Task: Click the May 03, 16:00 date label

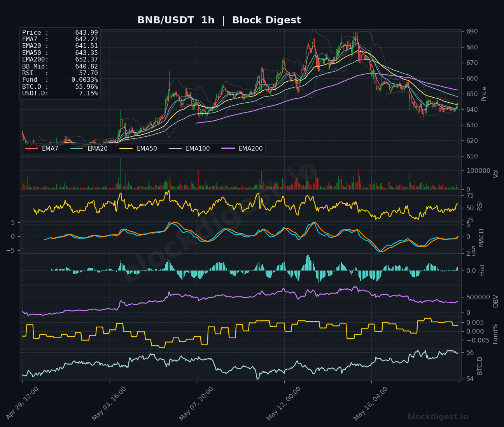Action: [x=109, y=403]
